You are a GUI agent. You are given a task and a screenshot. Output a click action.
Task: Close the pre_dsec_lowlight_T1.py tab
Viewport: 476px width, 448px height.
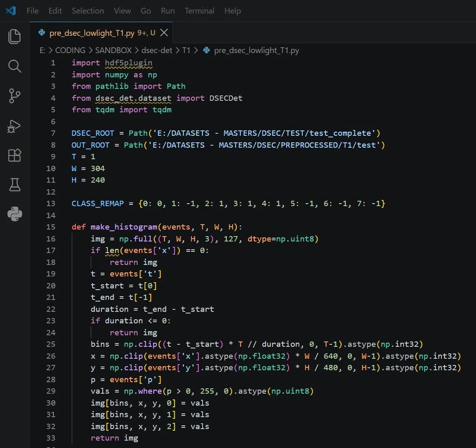(x=164, y=32)
